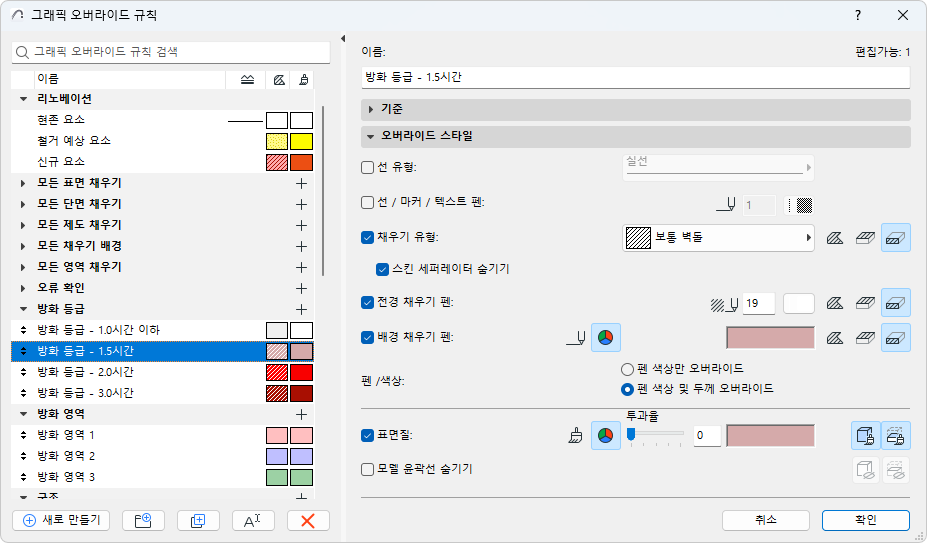The width and height of the screenshot is (927, 543).
Task: Click cut fill icon in fill type row
Action: point(835,238)
